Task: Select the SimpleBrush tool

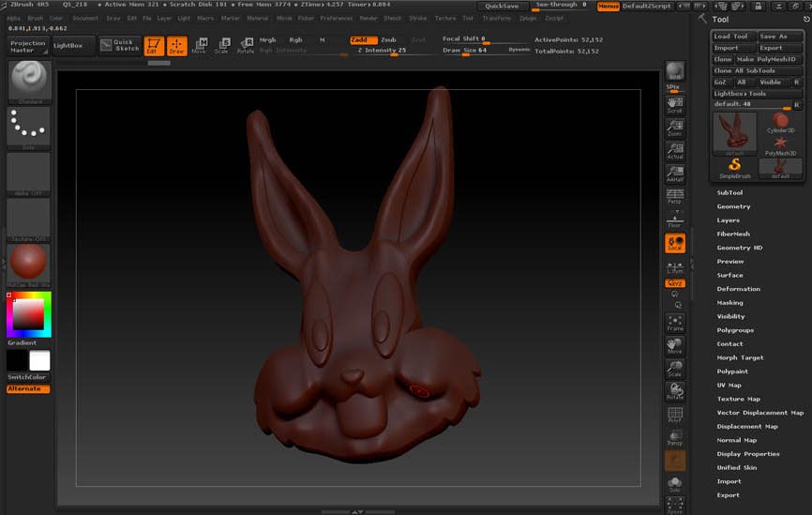Action: [x=734, y=169]
